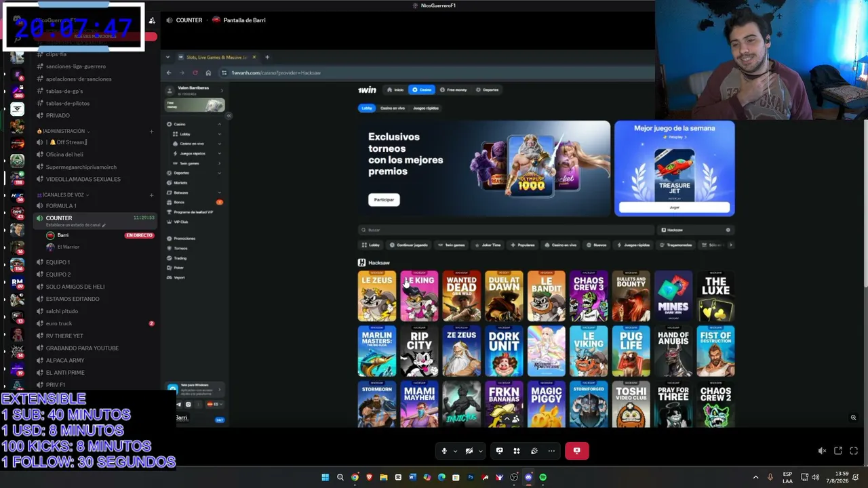Click Jugar on Treasure Jet card
Viewport: 868px width, 488px height.
pyautogui.click(x=674, y=207)
